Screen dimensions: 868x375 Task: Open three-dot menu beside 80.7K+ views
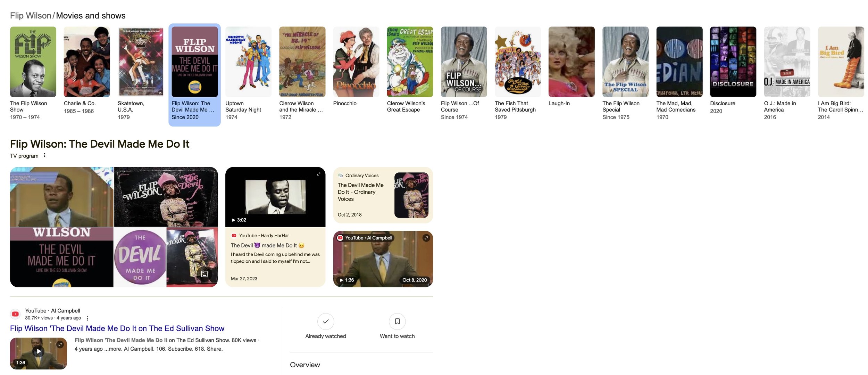(87, 318)
